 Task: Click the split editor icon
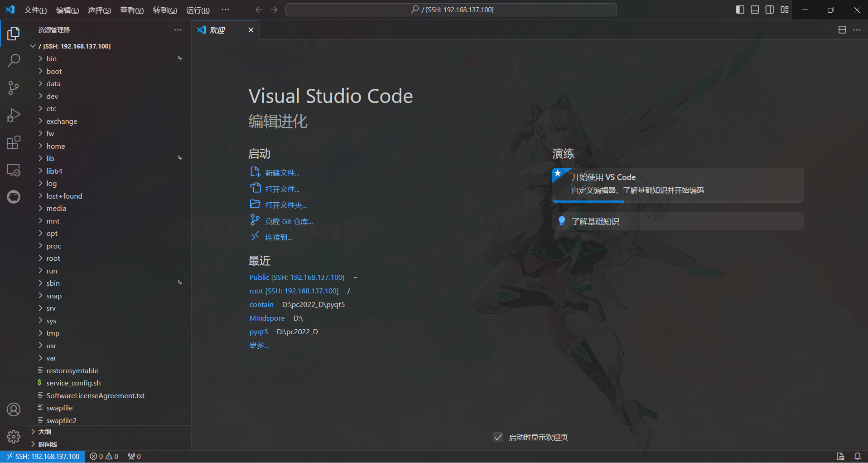(842, 29)
